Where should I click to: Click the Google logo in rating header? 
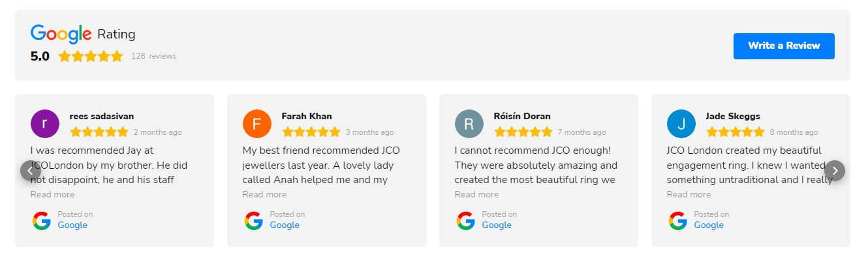click(x=61, y=34)
